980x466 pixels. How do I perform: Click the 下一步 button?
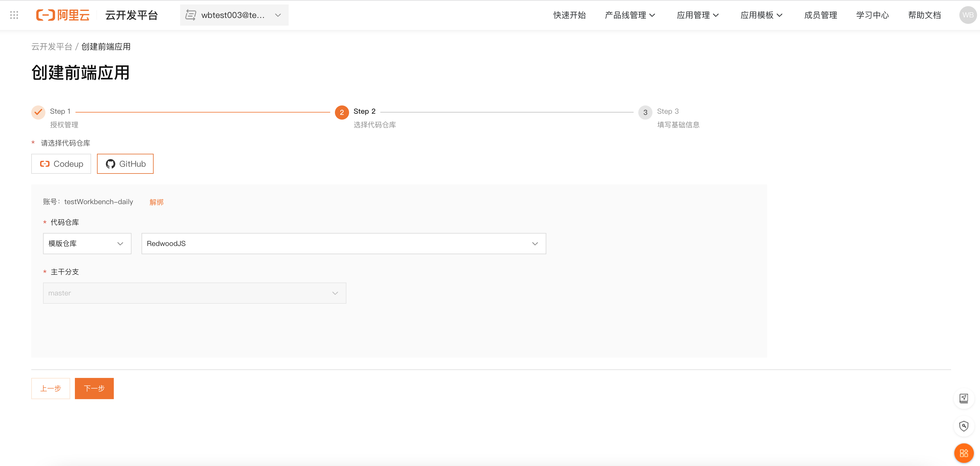(x=94, y=388)
